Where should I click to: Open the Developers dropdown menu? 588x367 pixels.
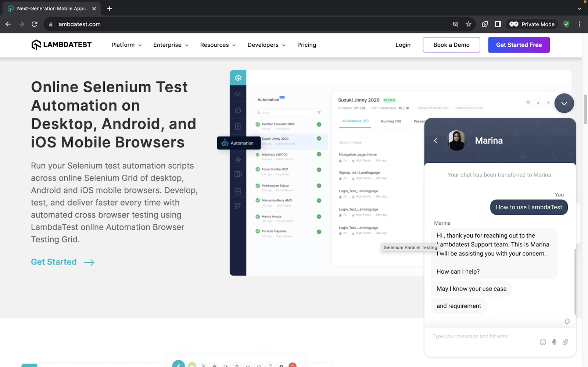(266, 45)
